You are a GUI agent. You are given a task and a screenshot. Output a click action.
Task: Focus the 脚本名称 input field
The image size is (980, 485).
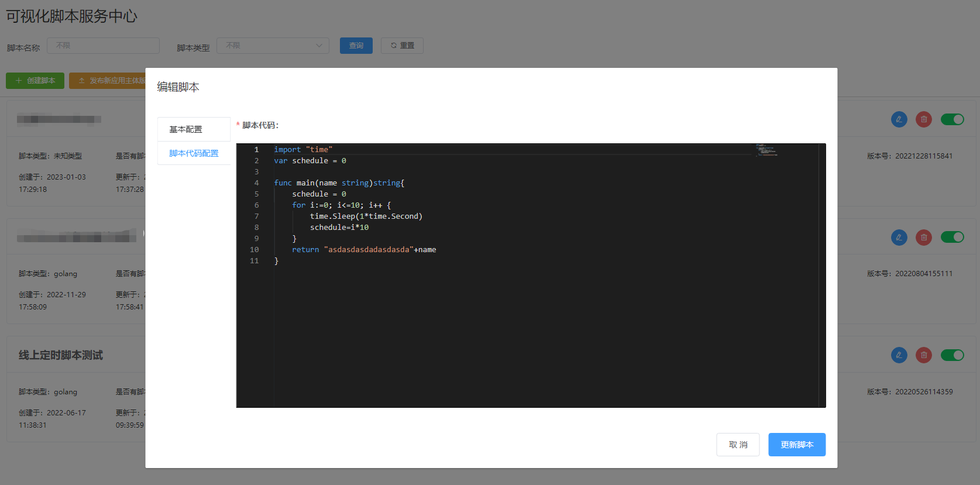tap(104, 46)
